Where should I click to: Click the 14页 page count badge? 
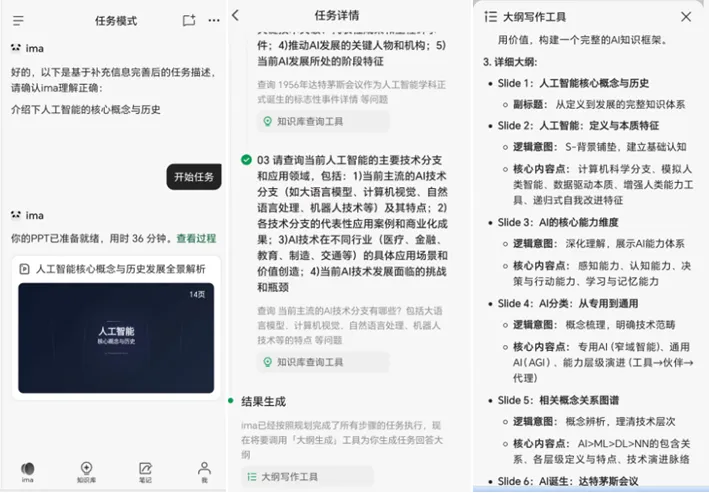(197, 294)
